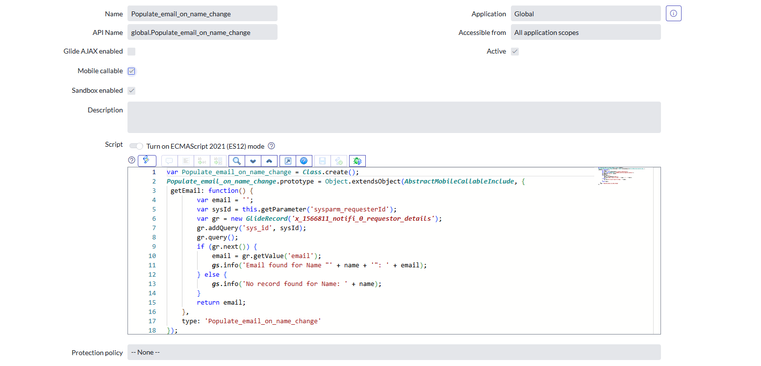Open the Accessible from dropdown

coord(585,33)
